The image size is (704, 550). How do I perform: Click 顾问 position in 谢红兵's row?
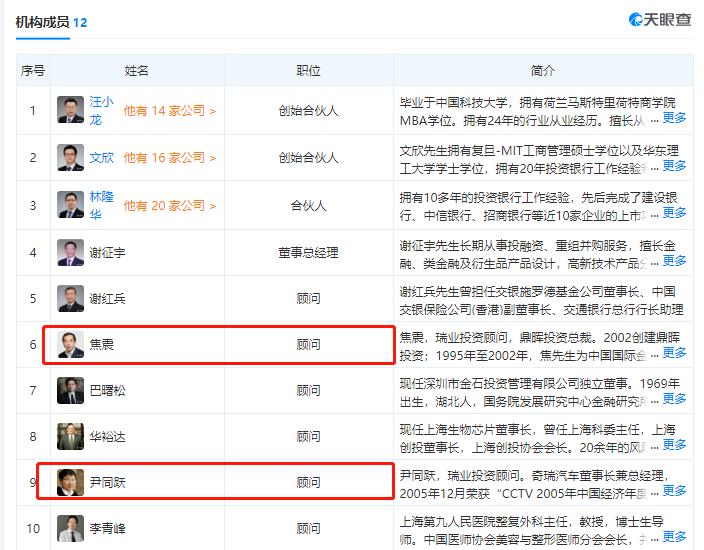click(x=308, y=299)
